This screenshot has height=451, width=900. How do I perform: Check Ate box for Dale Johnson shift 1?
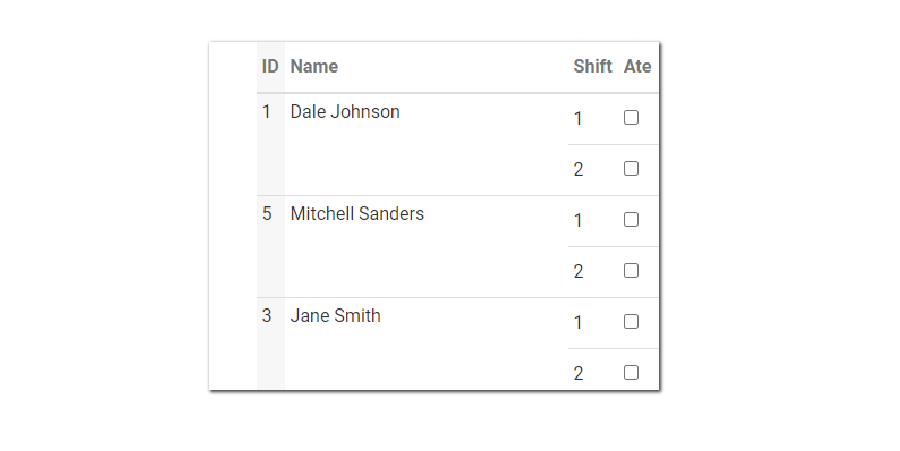click(x=631, y=118)
